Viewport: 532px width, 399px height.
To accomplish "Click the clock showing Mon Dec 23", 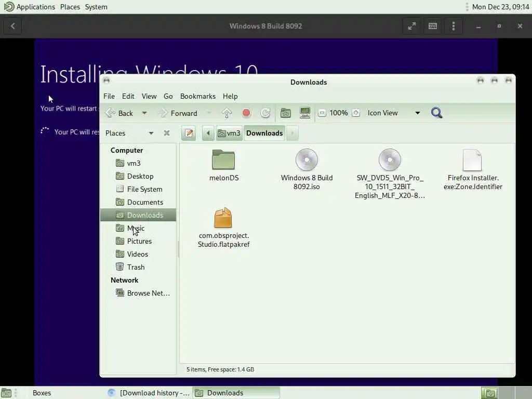I will 500,7.
